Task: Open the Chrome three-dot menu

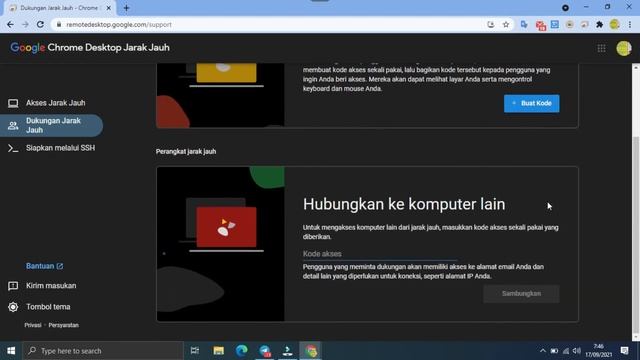Action: pos(630,24)
